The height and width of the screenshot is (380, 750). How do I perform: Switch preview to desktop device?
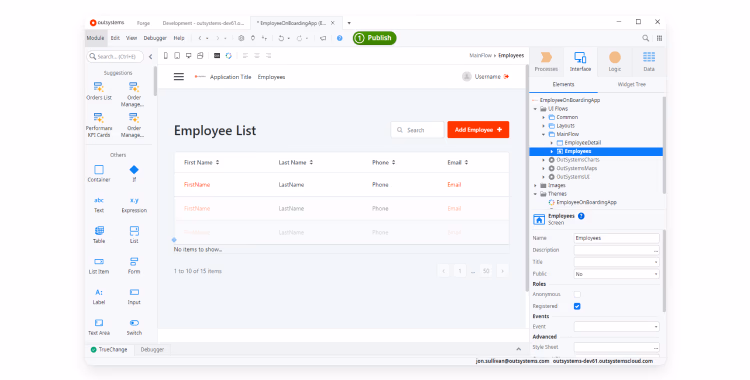point(188,56)
